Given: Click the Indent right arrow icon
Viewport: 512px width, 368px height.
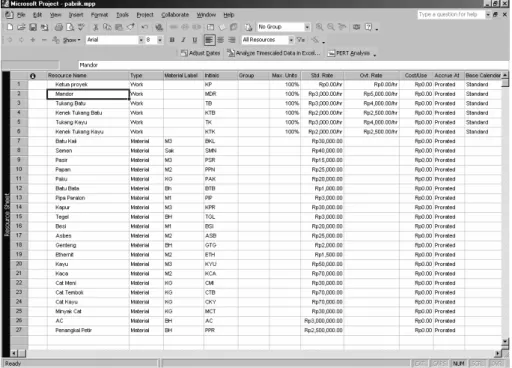Looking at the screenshot, I should 21,40.
